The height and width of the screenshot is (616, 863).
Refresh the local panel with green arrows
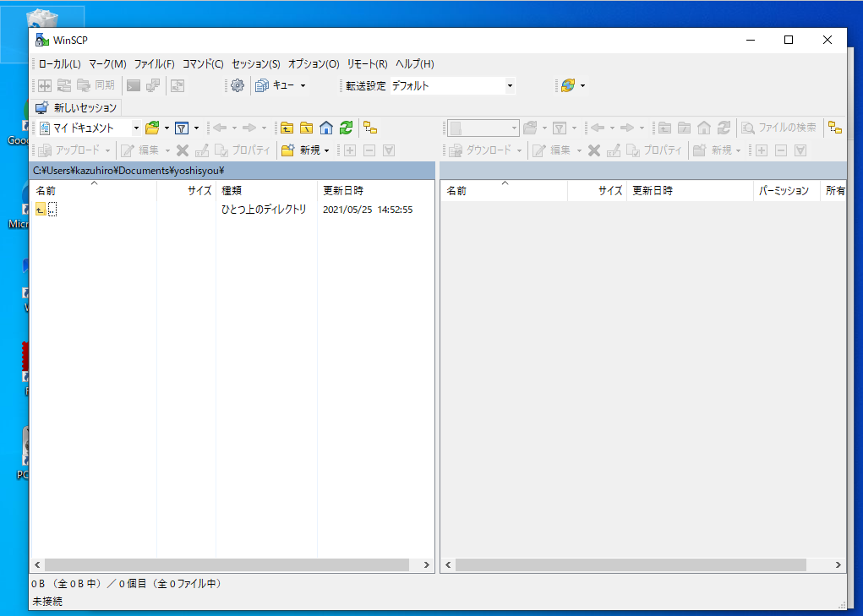click(346, 128)
